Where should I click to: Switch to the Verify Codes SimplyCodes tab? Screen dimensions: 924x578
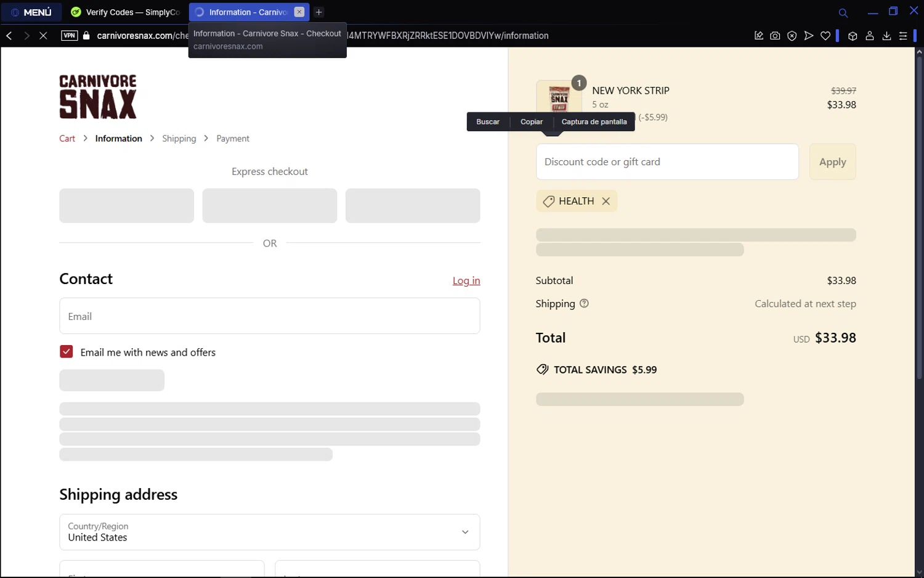[x=126, y=12]
